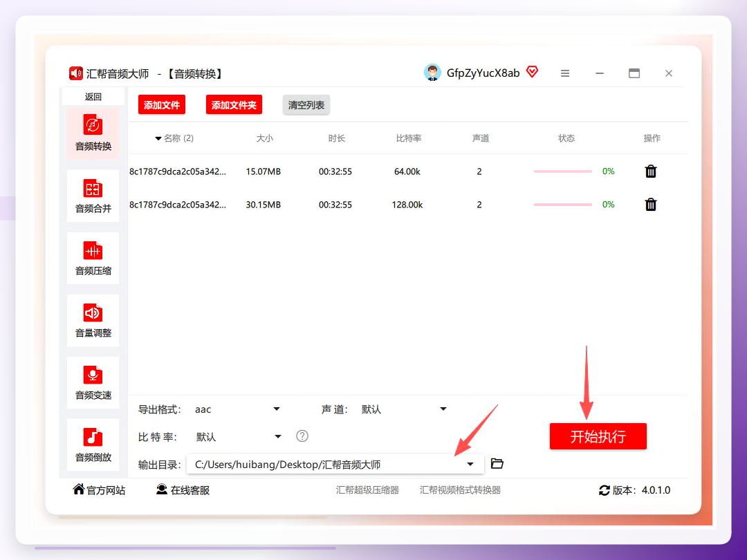Click the 时长 column header
This screenshot has height=560, width=747.
[336, 138]
